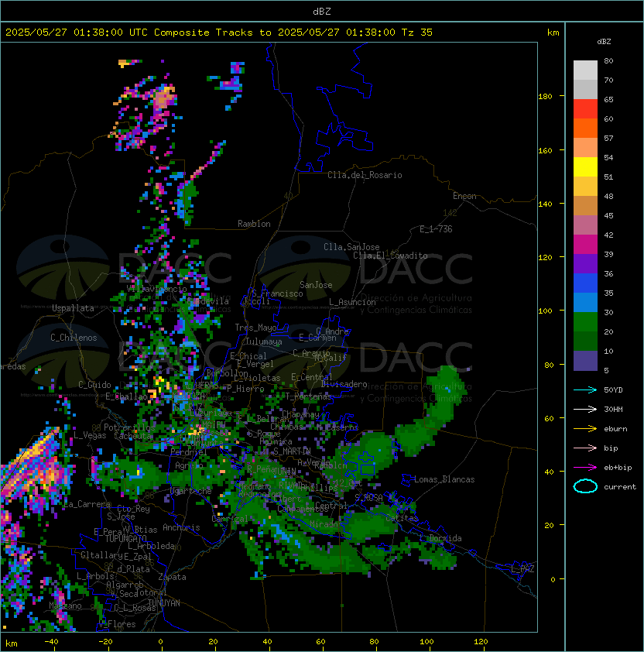Click the 'Tres_Mayo' map label
This screenshot has width=644, height=652.
255,328
